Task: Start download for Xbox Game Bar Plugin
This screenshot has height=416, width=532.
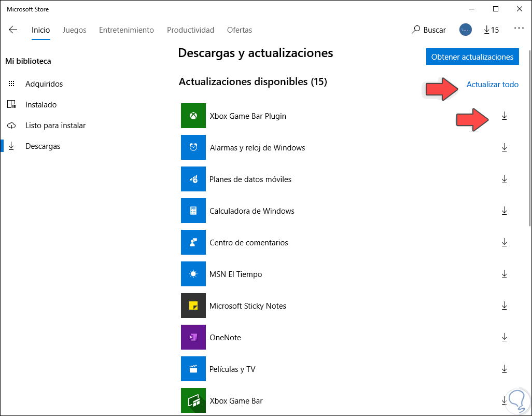Action: click(x=504, y=116)
